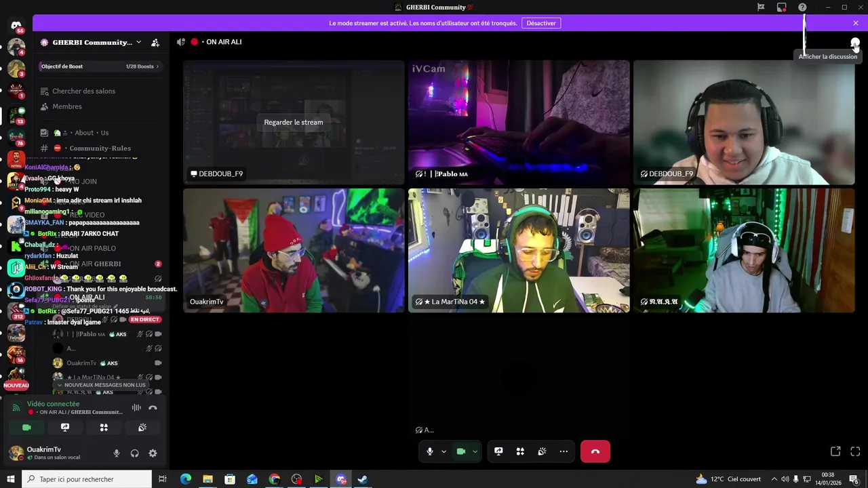Launch activities from the bottom call bar
Image resolution: width=868 pixels, height=488 pixels.
click(520, 451)
